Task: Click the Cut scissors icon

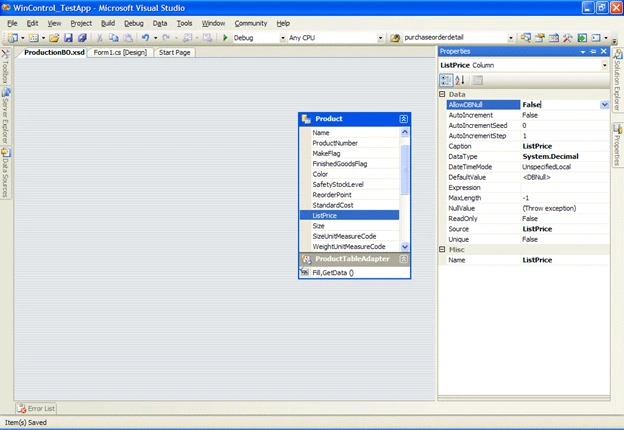Action: click(x=100, y=38)
